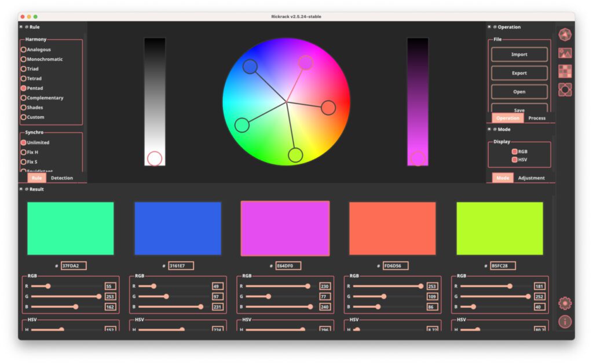Toggle the RGB display checkbox

point(514,152)
